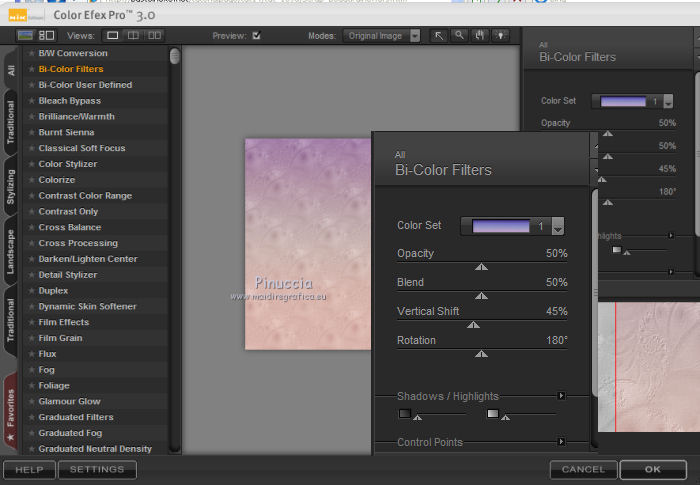The width and height of the screenshot is (700, 485).
Task: Select Darken/Lighten Center filter
Action: pyautogui.click(x=88, y=259)
